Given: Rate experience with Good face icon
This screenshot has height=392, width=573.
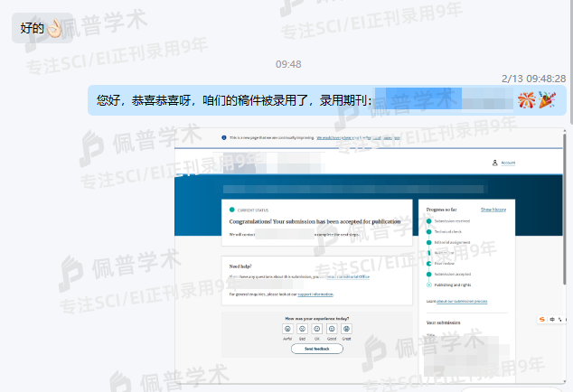Looking at the screenshot, I should point(331,329).
